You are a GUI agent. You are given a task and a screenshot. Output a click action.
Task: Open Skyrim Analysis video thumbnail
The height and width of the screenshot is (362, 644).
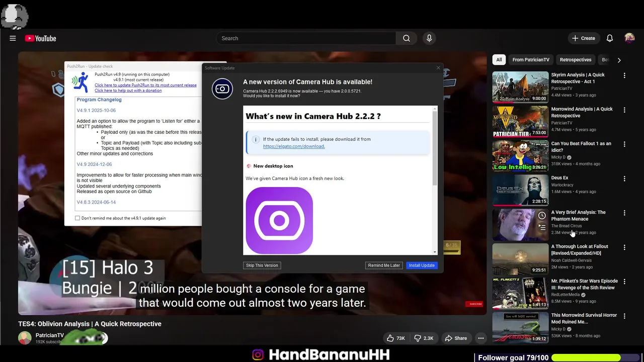click(x=520, y=87)
